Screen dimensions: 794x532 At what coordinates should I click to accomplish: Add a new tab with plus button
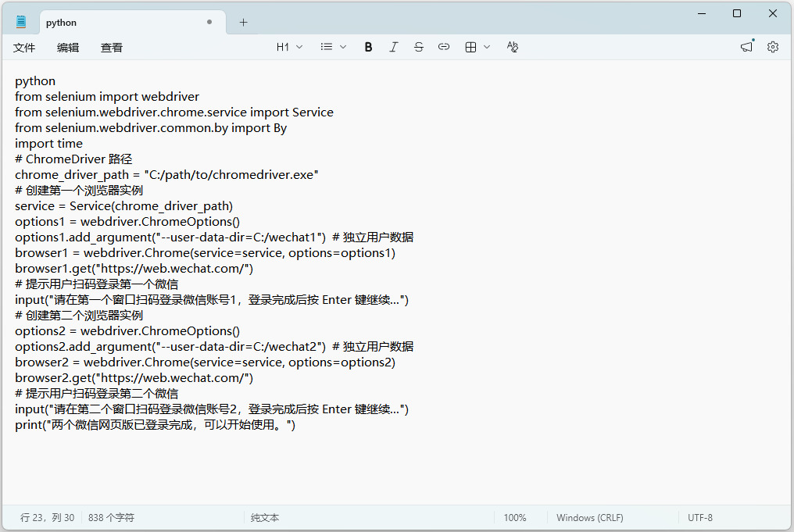[243, 22]
